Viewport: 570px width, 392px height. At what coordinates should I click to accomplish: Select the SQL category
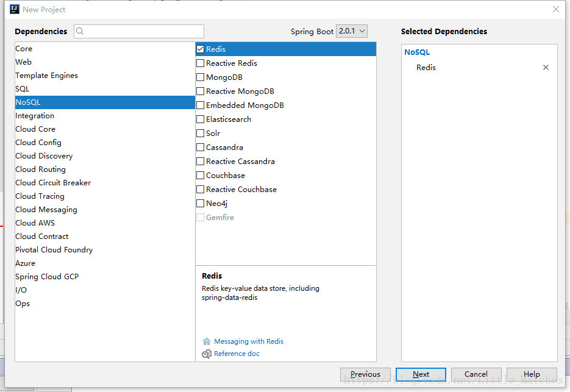pos(105,89)
